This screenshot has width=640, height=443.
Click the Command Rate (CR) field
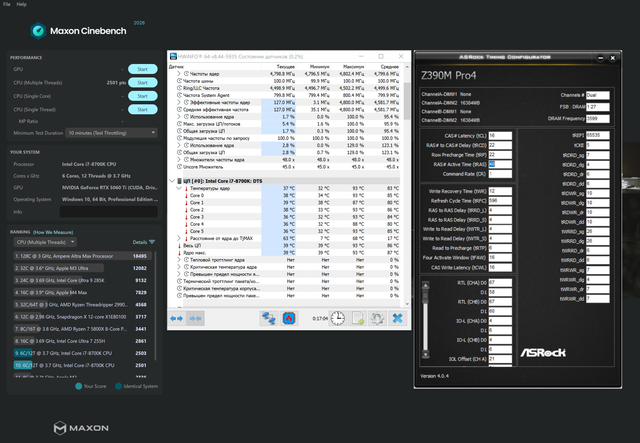[500, 174]
